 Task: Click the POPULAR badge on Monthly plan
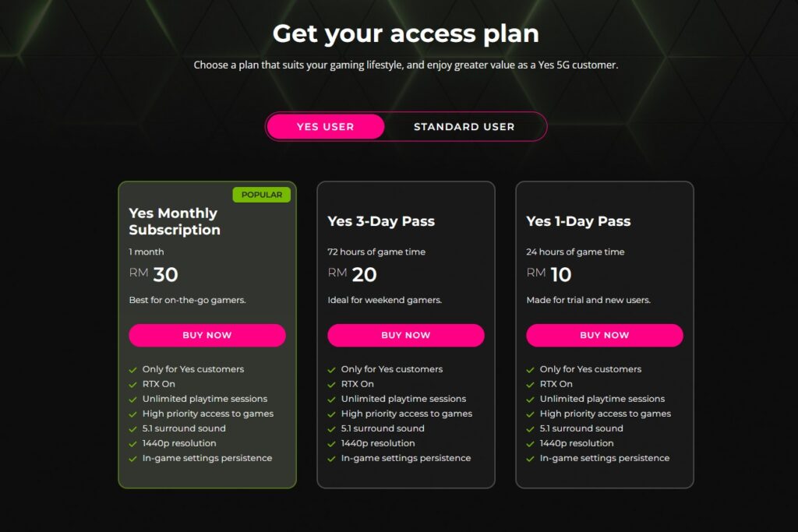tap(262, 195)
